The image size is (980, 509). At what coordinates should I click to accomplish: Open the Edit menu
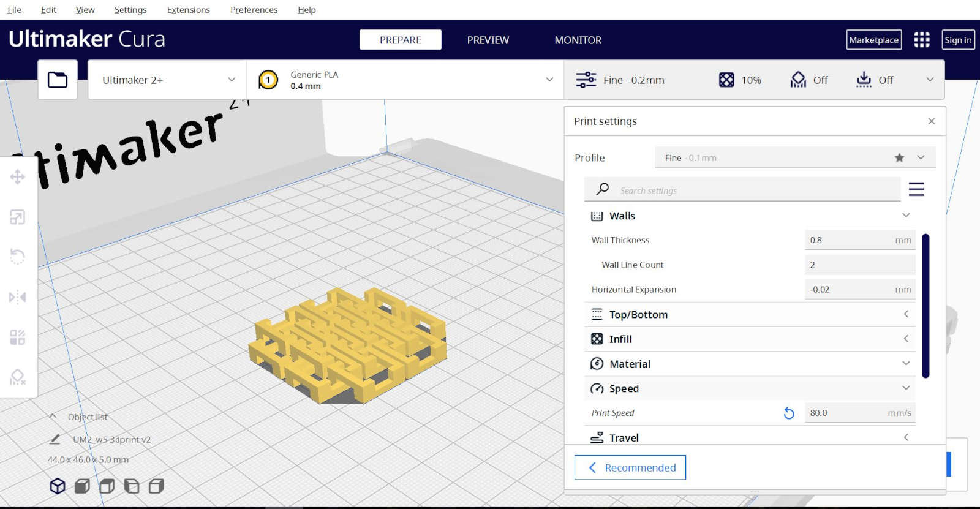click(48, 10)
